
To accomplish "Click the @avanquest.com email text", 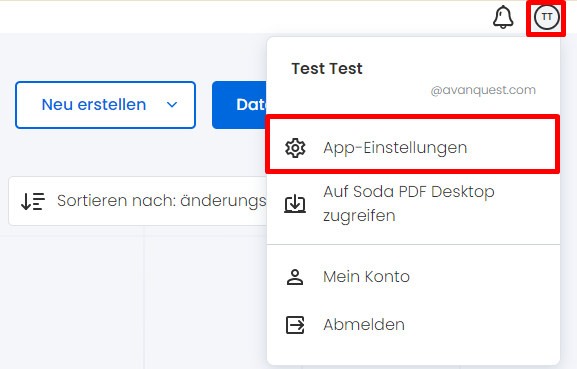I will (483, 90).
